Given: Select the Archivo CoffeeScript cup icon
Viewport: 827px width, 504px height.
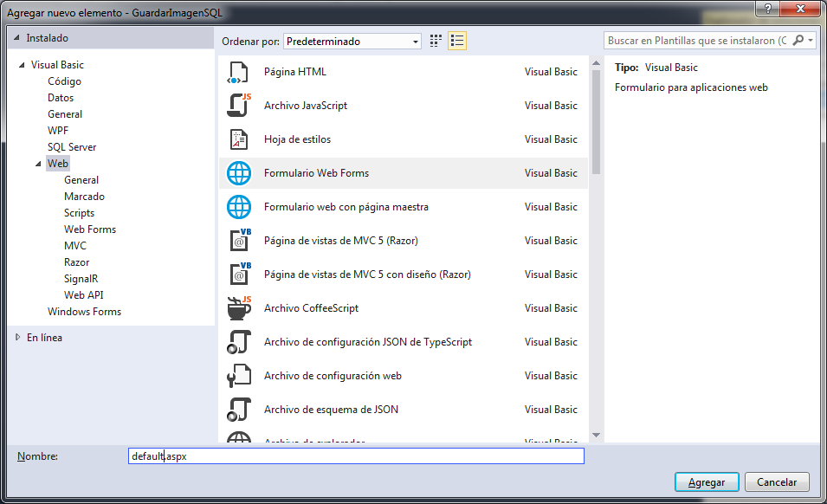Looking at the screenshot, I should (x=238, y=308).
